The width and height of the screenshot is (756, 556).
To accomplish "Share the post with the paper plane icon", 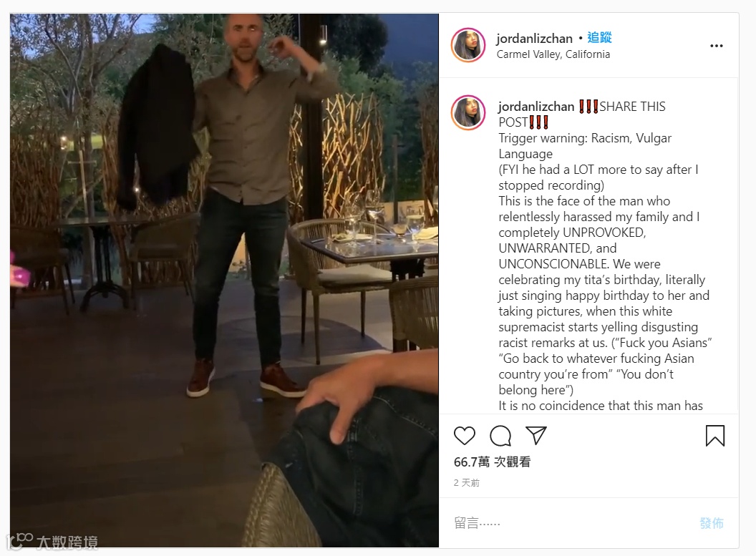I will click(535, 435).
